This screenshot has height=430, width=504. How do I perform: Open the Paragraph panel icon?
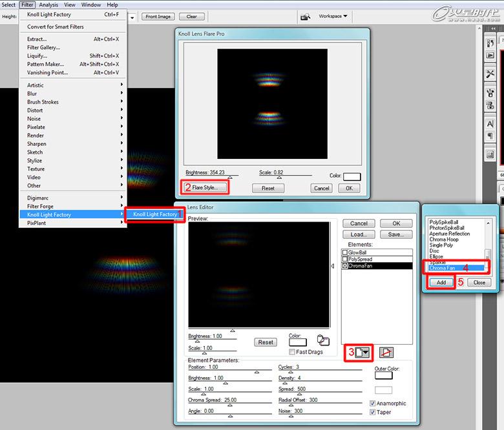(x=490, y=136)
